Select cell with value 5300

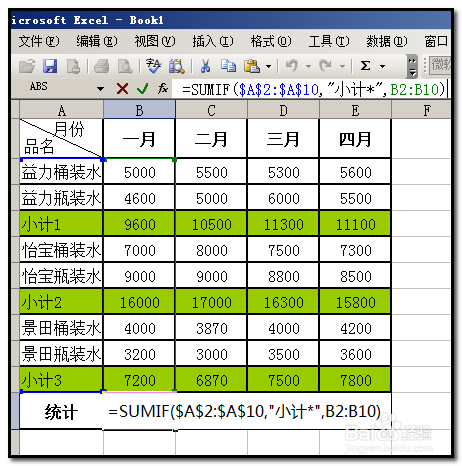click(x=283, y=172)
